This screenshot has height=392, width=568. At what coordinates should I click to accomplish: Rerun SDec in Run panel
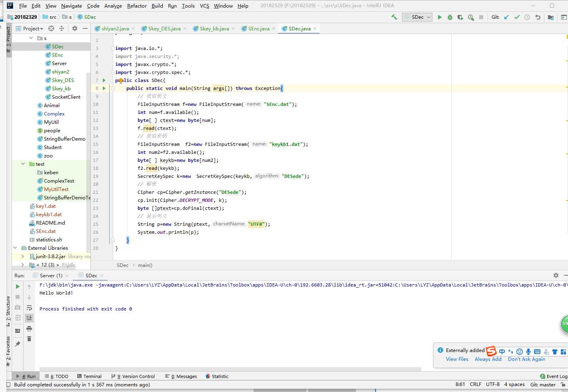18,287
